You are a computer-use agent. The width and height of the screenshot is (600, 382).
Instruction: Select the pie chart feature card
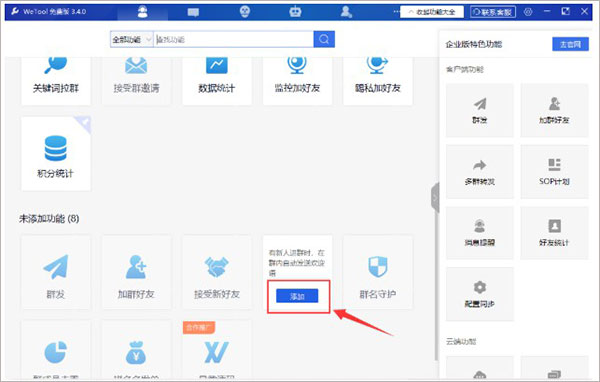coord(56,350)
